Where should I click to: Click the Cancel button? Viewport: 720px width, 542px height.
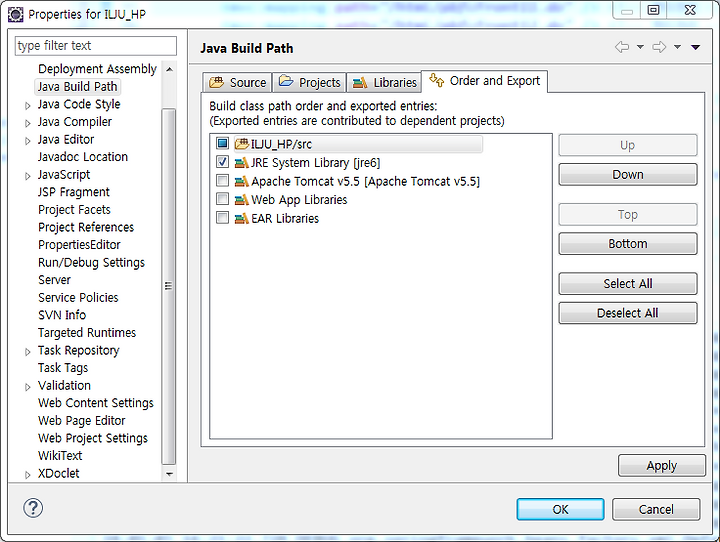click(656, 509)
